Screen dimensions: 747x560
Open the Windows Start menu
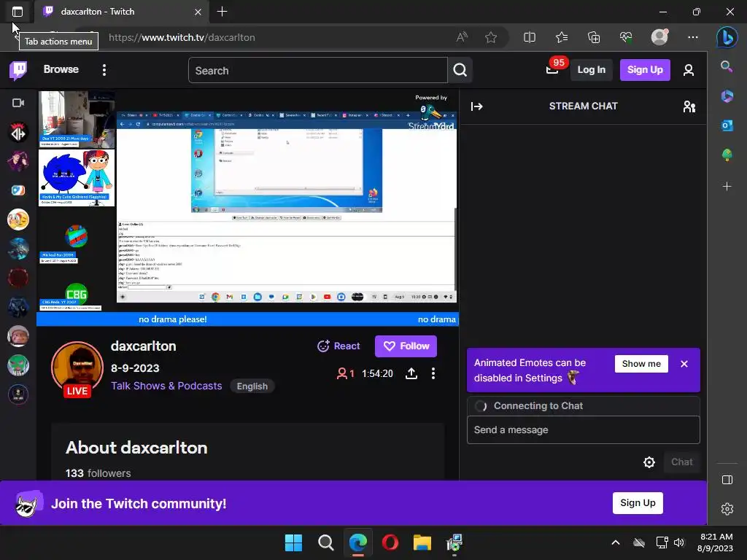(x=293, y=542)
